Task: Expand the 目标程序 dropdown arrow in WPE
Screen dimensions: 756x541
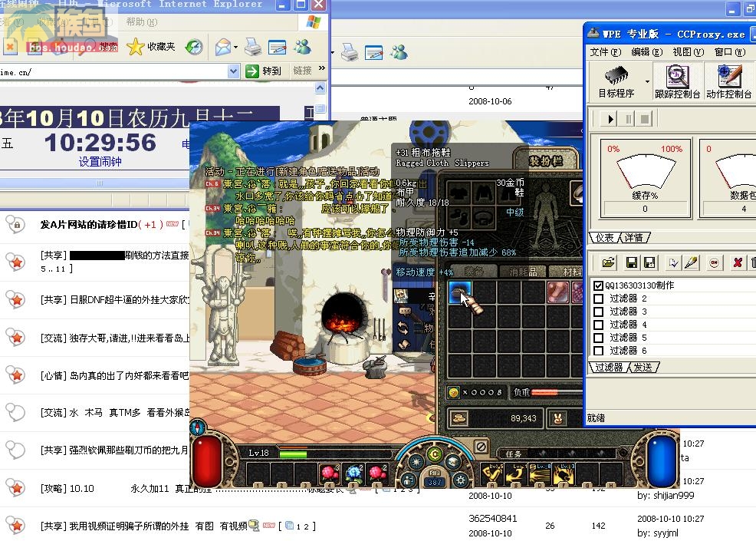Action: click(648, 81)
